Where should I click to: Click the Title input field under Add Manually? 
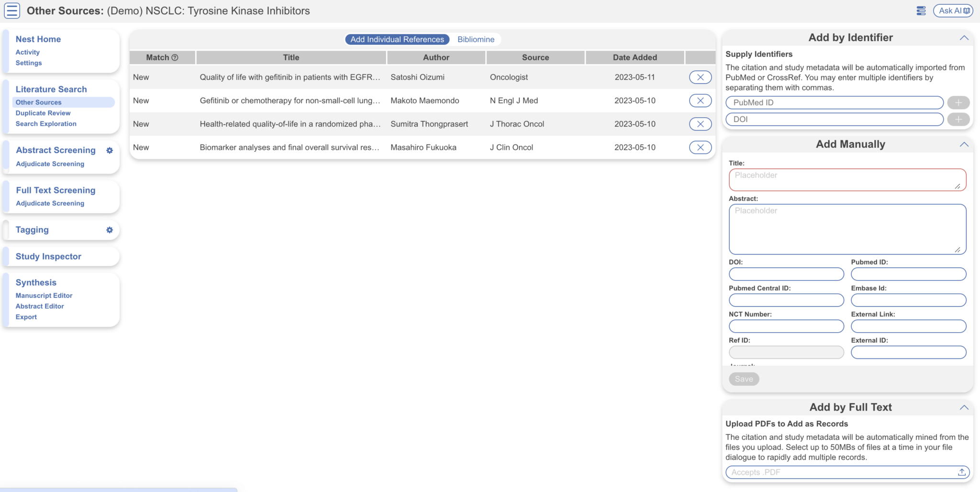coord(846,179)
